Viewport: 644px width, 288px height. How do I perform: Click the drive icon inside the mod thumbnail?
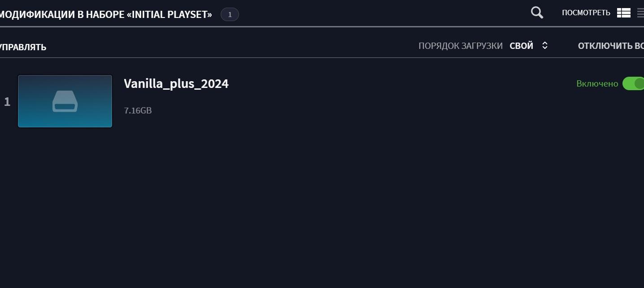tap(65, 101)
